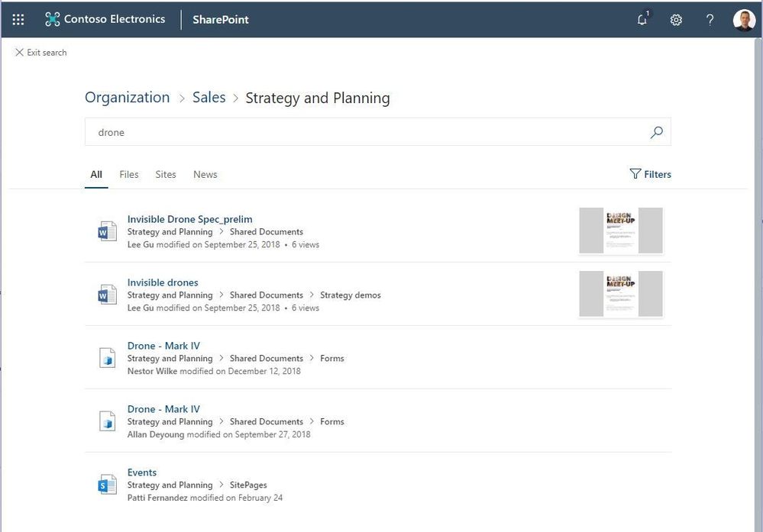Click your profile avatar picture
Viewport: 763px width, 532px height.
point(742,20)
